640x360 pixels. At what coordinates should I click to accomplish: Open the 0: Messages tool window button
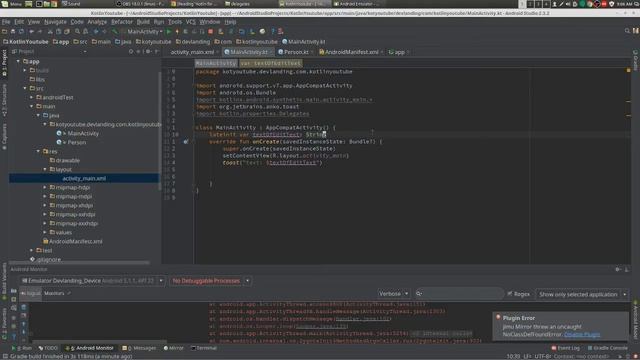[139, 348]
